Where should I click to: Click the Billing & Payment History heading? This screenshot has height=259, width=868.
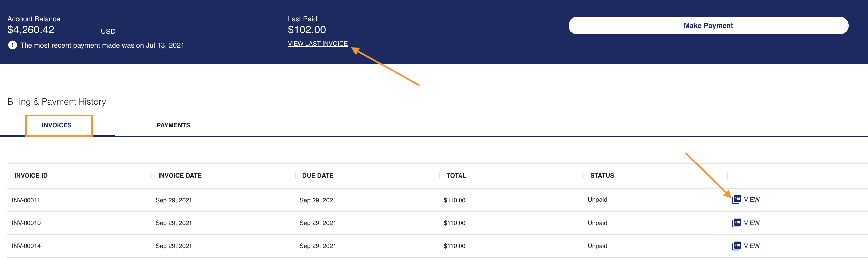click(57, 102)
